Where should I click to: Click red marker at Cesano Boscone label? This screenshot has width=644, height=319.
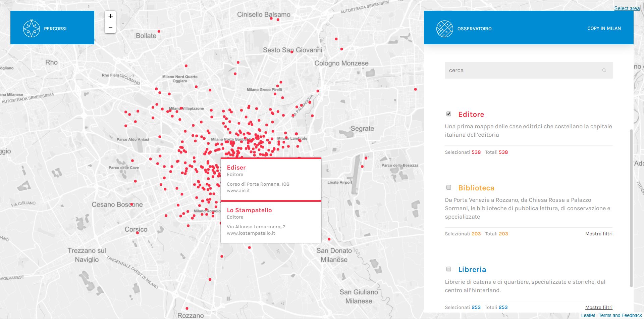tap(131, 204)
